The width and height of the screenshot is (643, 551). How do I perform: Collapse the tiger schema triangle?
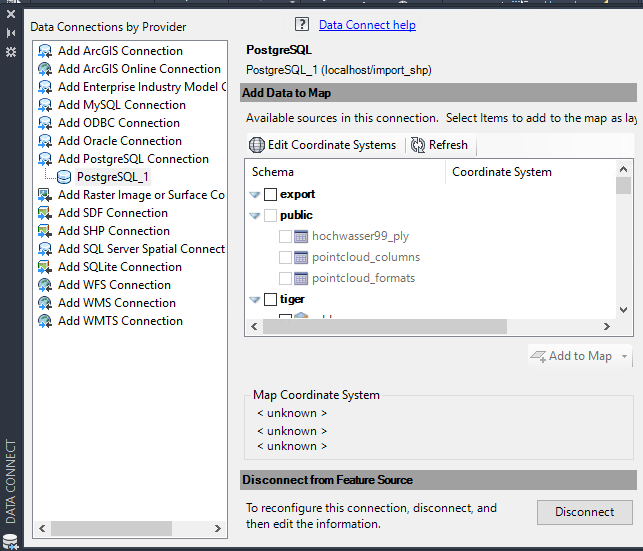coord(255,300)
